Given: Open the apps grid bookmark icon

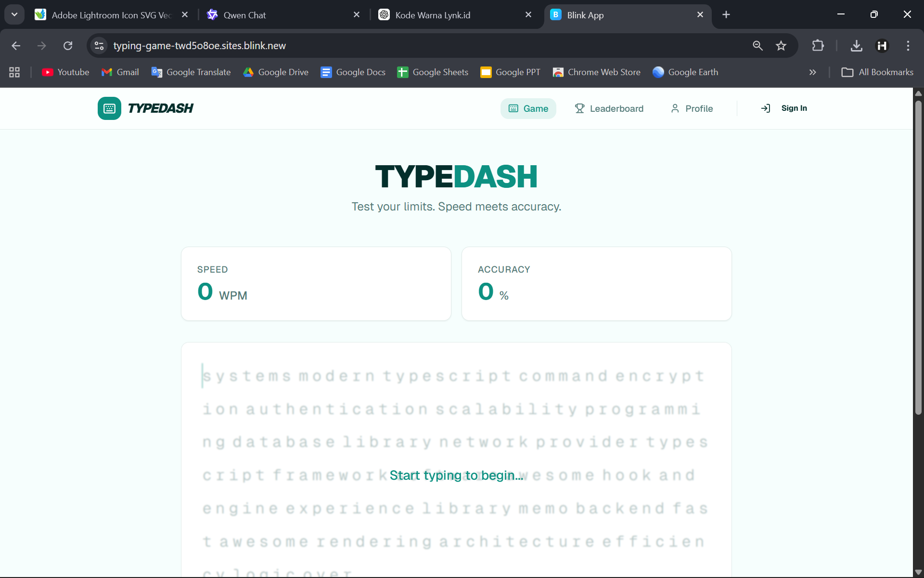Looking at the screenshot, I should [14, 72].
